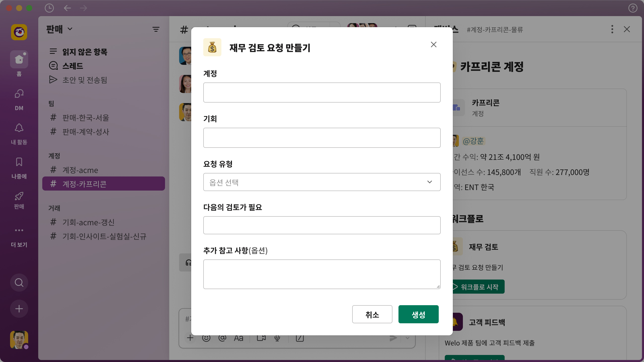Open the 스레드 threads item
The image size is (644, 362).
72,66
